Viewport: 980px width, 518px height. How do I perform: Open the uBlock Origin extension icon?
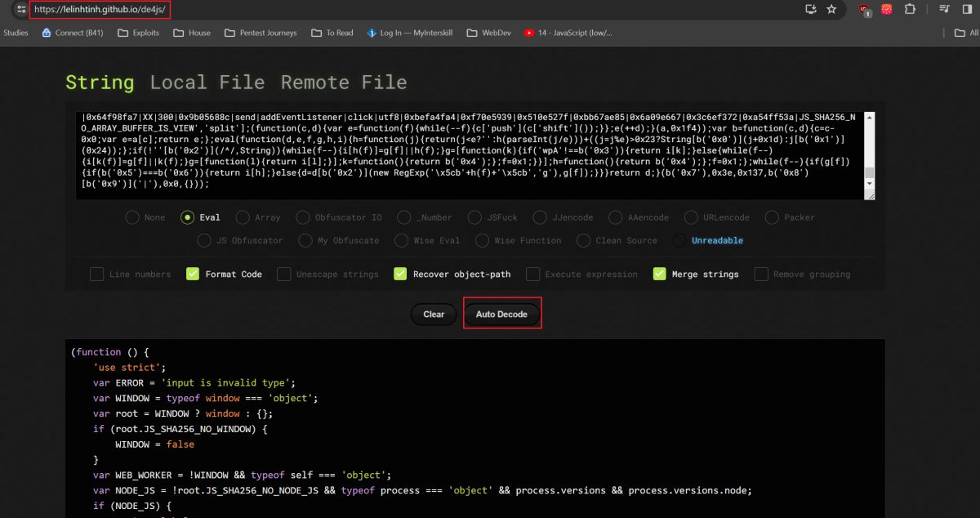tap(865, 10)
